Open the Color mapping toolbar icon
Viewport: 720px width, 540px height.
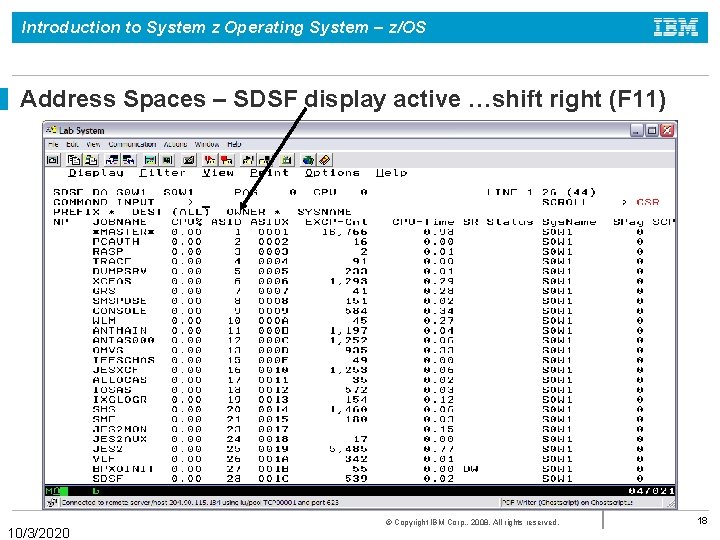tap(168, 160)
